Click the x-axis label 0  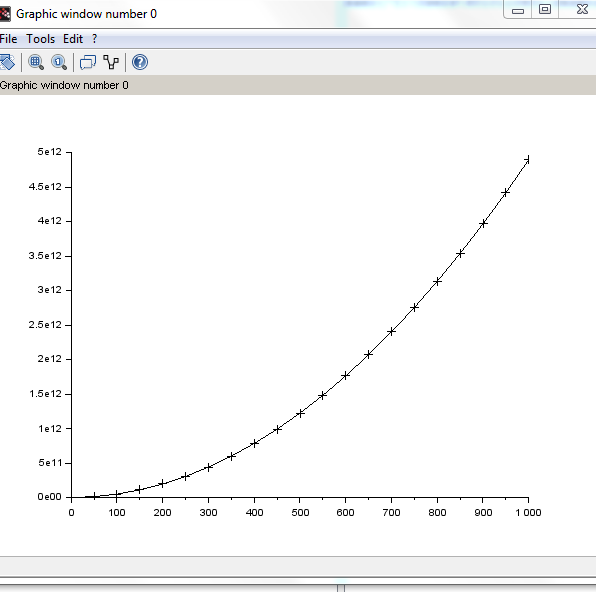(71, 513)
